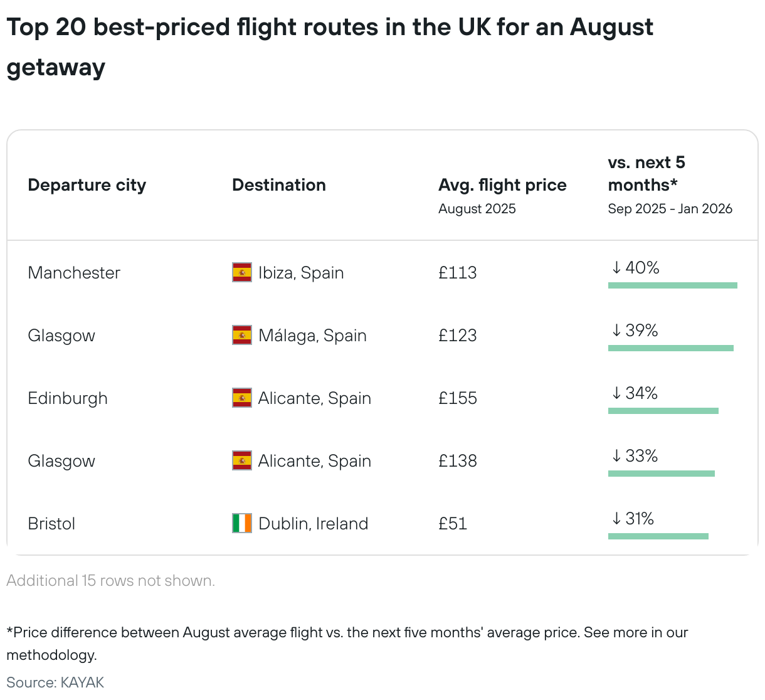
Task: Click the Source: KAYAK text
Action: (x=55, y=682)
